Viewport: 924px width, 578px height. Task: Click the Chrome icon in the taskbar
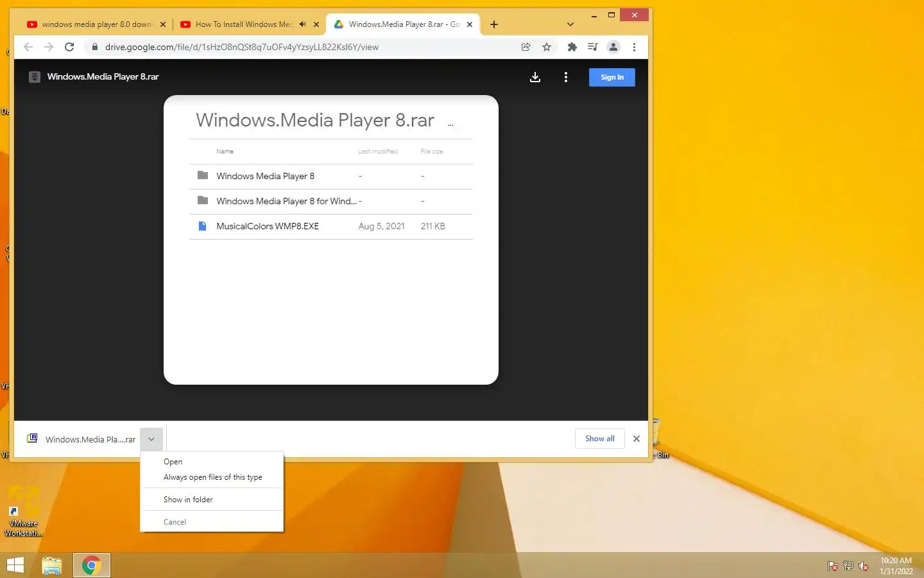click(91, 566)
